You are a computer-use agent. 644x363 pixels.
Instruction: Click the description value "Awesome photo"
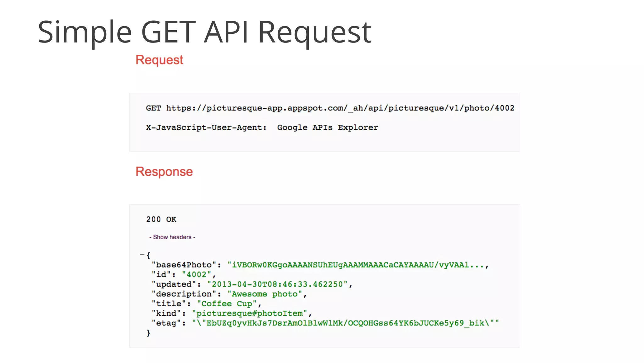tap(265, 294)
